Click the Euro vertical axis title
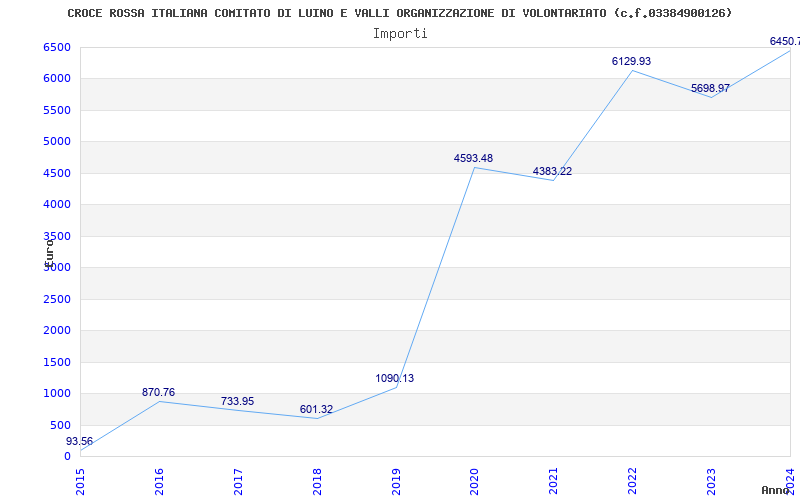 [x=49, y=252]
